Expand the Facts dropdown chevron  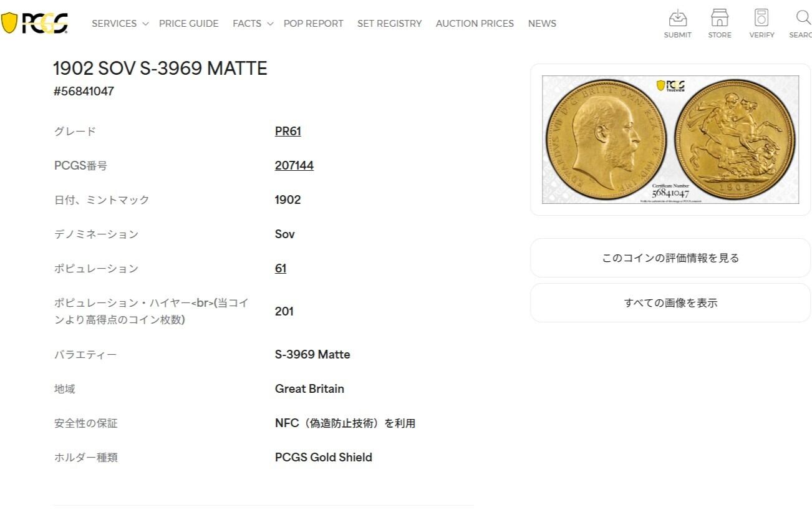pos(270,24)
